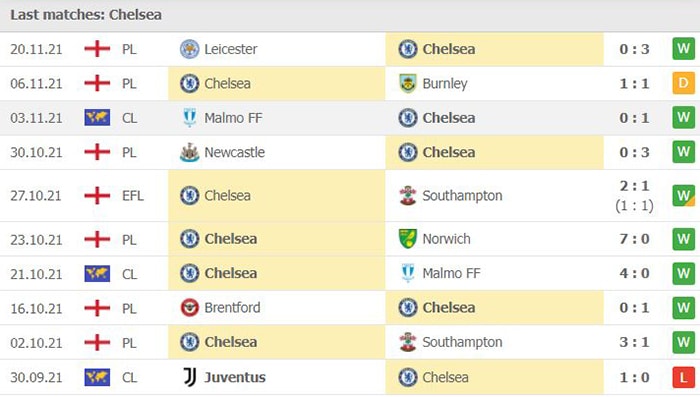Click the Norwich club crest icon
The height and width of the screenshot is (397, 700).
coord(408,239)
